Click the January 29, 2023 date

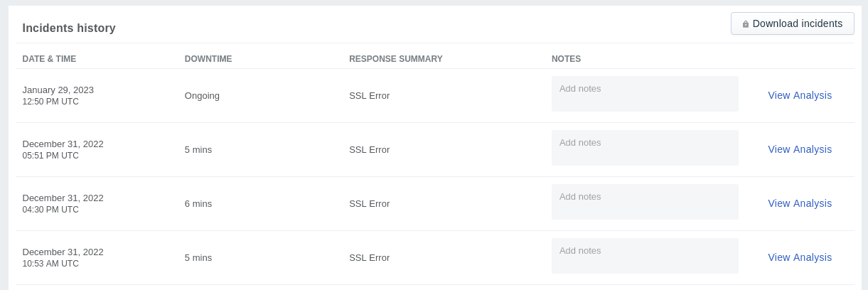click(x=58, y=90)
